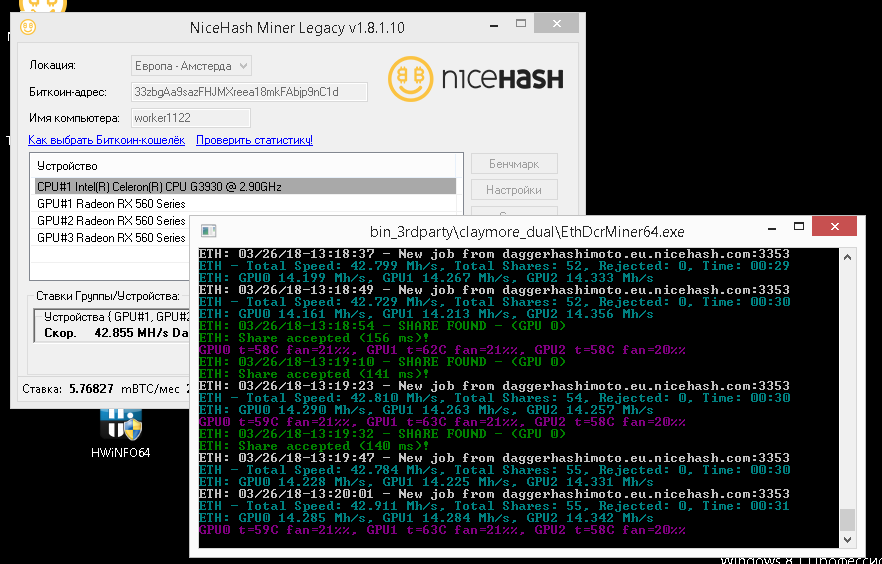Screen dimensions: 882x564
Task: Select GPU#3 Radeon RX 560 Series row
Action: click(x=111, y=238)
